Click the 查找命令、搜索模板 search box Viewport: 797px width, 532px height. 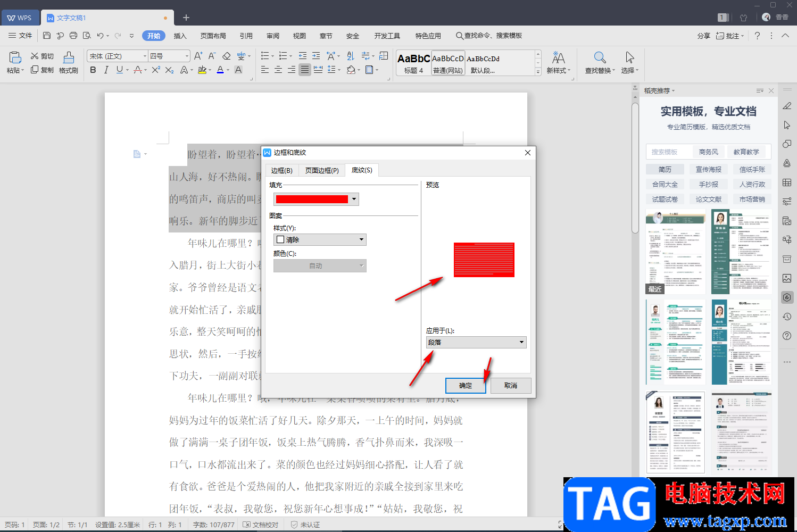coord(489,36)
